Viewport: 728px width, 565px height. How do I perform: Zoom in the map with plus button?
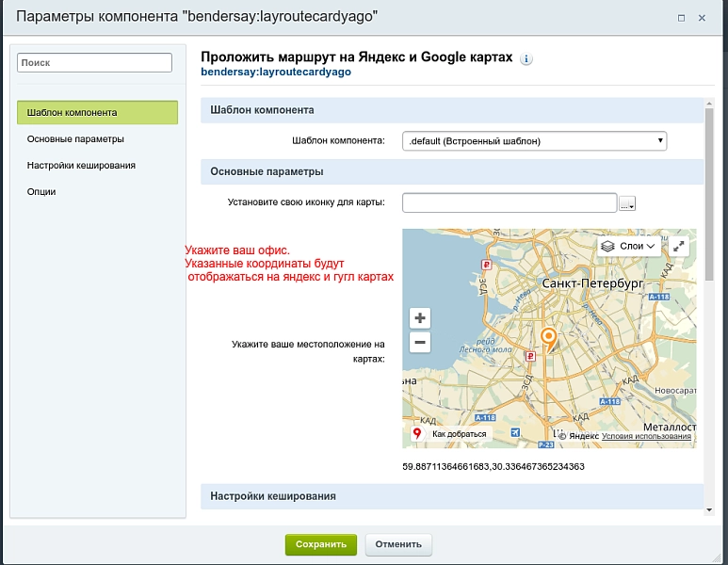pyautogui.click(x=420, y=318)
